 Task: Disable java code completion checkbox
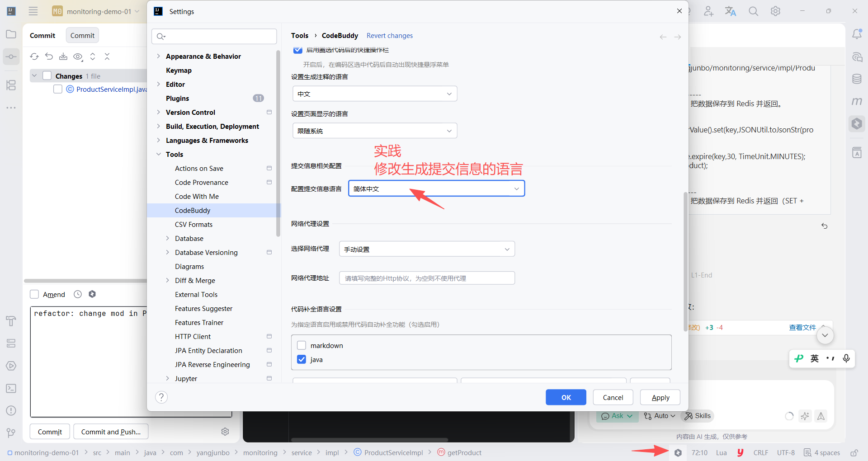click(x=302, y=359)
